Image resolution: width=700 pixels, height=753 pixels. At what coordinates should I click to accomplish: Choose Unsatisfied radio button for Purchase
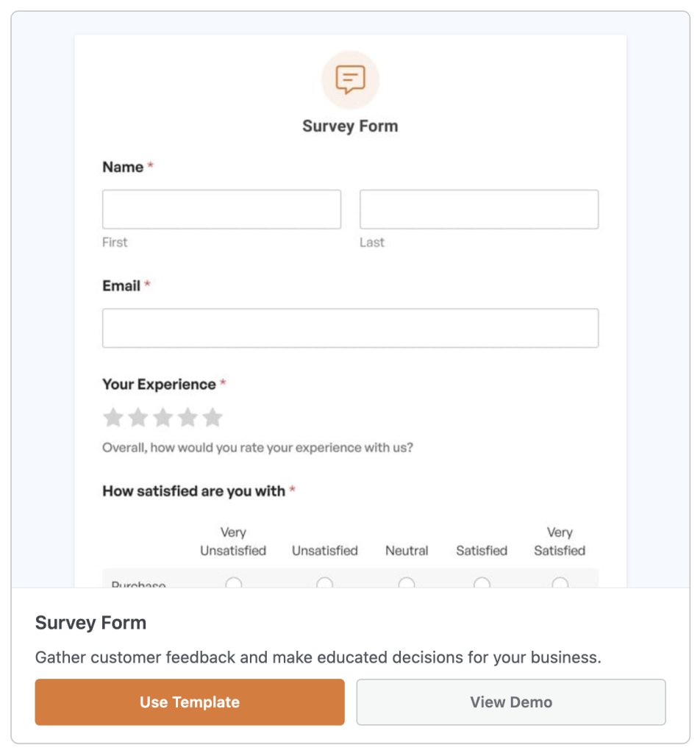(324, 583)
